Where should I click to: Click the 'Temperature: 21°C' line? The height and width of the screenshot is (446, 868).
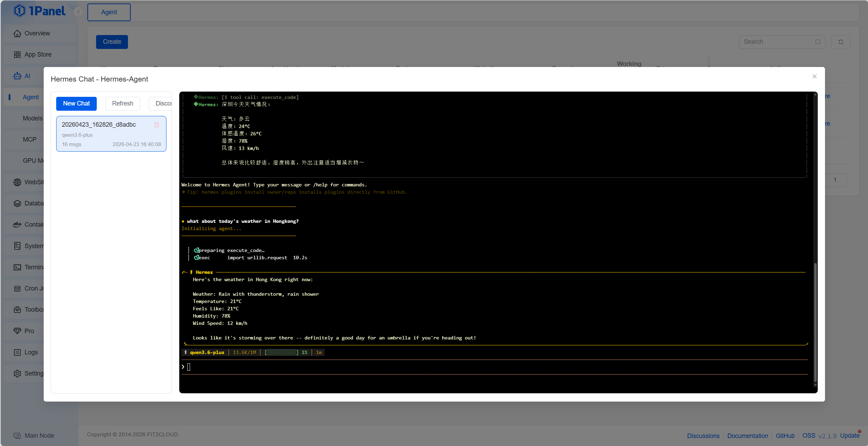tap(217, 301)
